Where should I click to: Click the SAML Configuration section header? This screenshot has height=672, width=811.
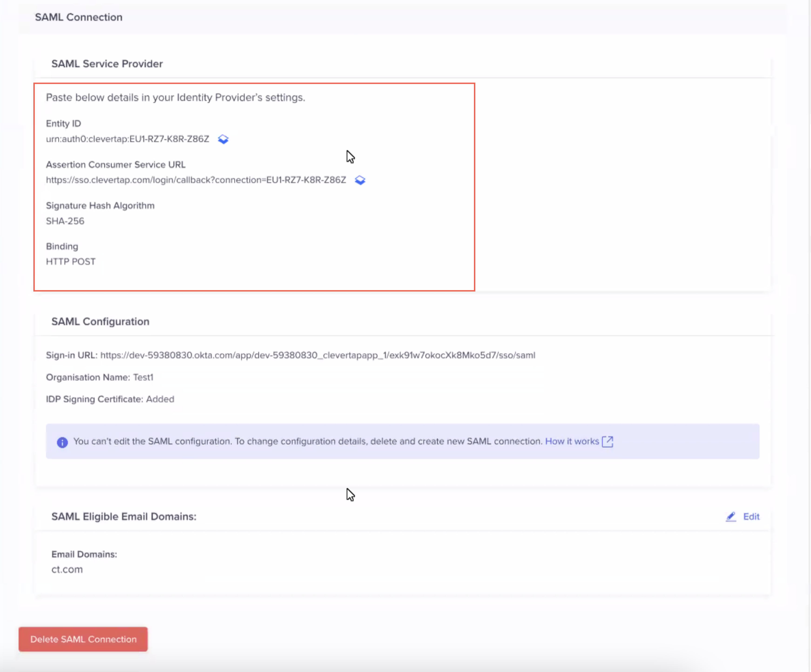click(100, 322)
